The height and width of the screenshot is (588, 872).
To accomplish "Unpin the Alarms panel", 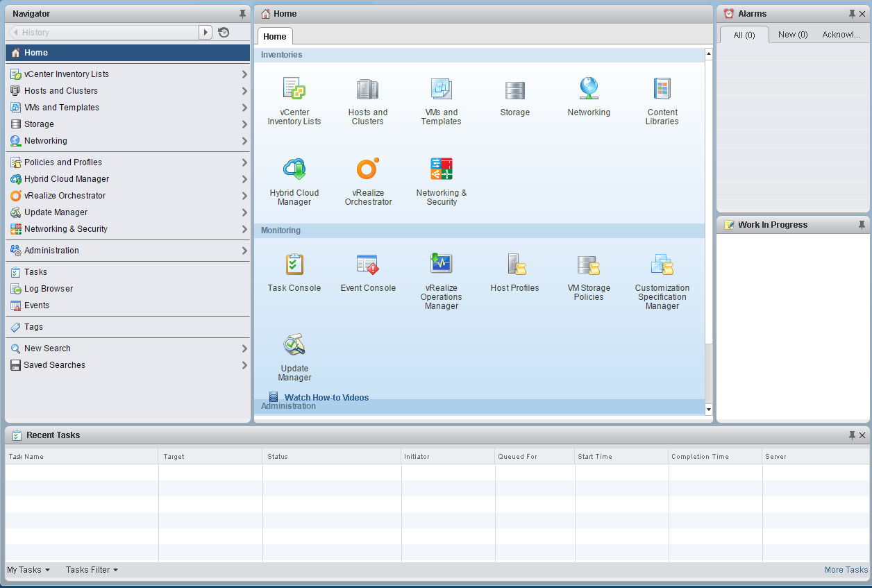I will click(x=851, y=13).
